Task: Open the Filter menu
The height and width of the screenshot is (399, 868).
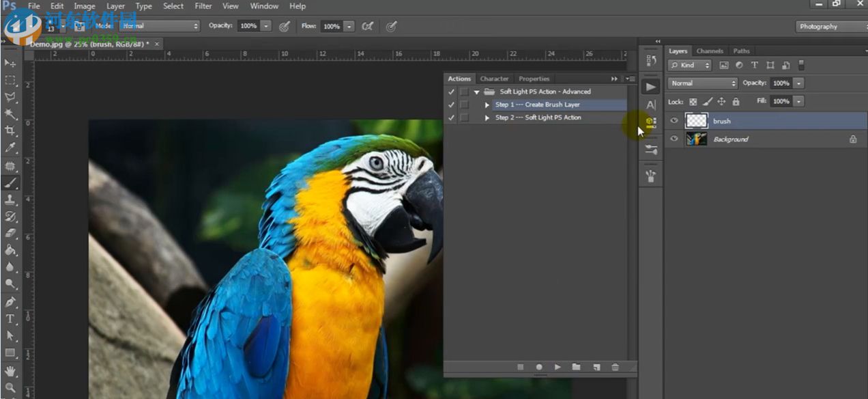Action: (203, 6)
